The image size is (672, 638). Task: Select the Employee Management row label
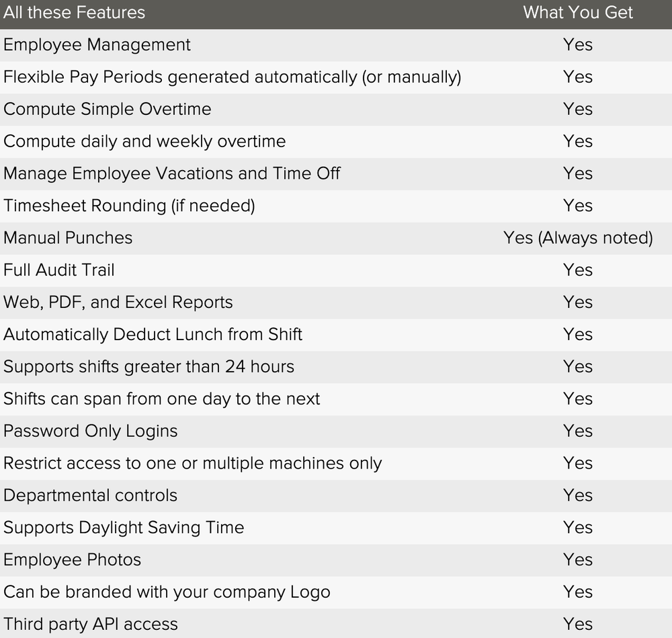click(x=97, y=45)
